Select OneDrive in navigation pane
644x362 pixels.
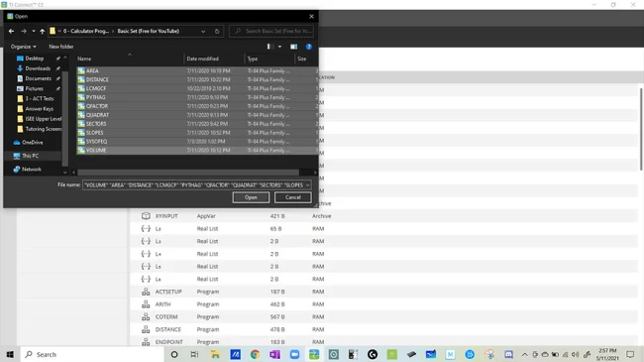[x=32, y=143]
